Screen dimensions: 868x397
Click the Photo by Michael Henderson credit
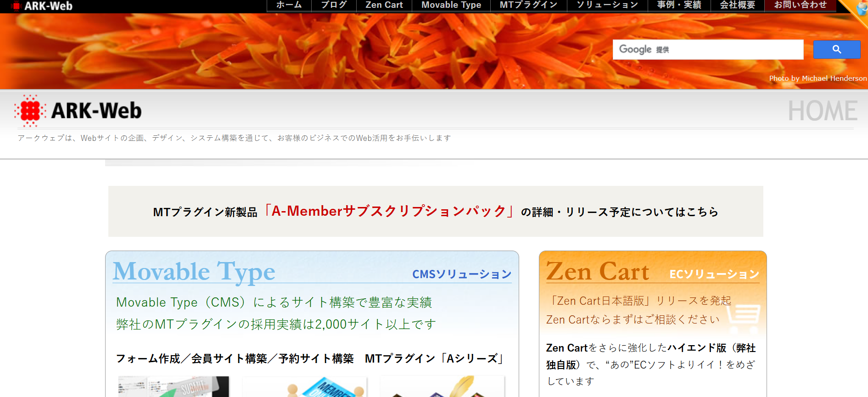818,78
